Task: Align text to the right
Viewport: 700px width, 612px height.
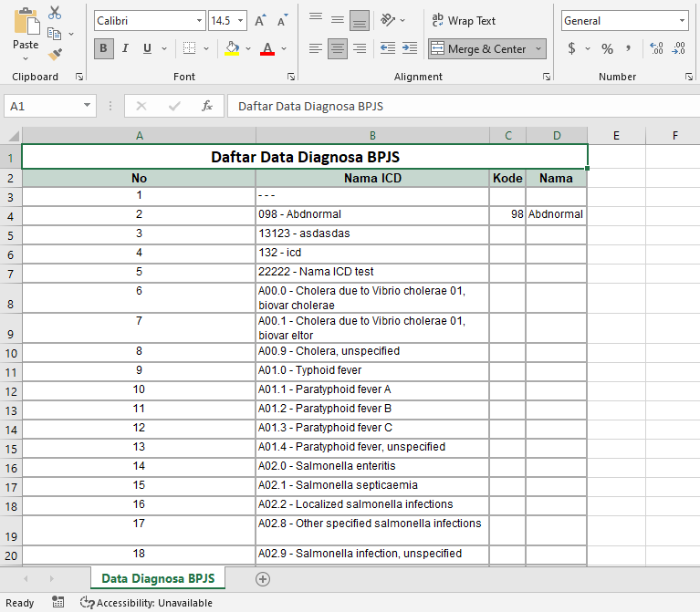Action: point(360,48)
